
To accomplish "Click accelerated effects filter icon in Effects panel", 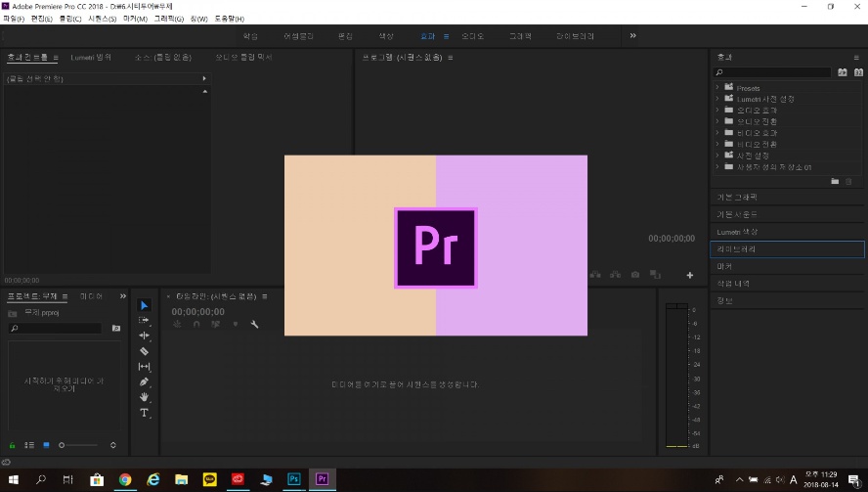I will click(842, 72).
